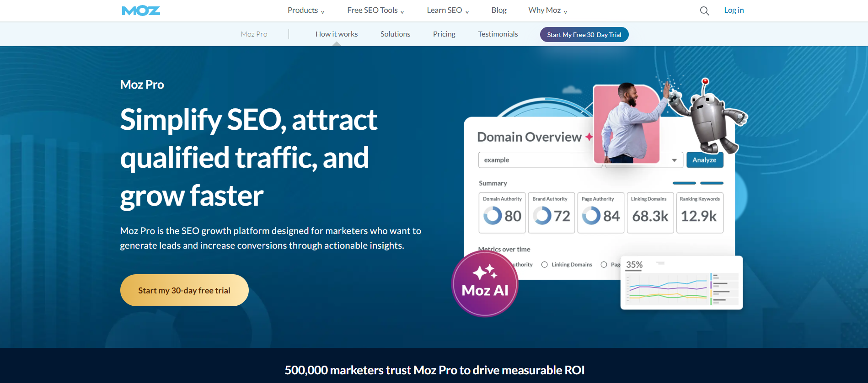Select the Linking Domains radio option
This screenshot has width=868, height=383.
(544, 265)
